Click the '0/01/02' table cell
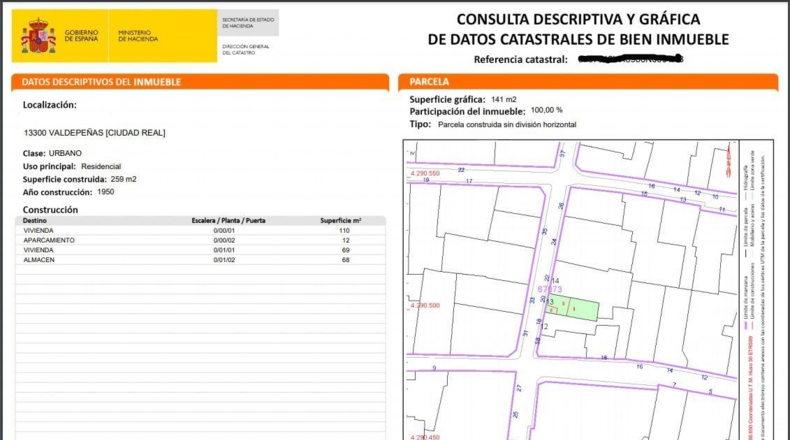The image size is (790, 440). pyautogui.click(x=224, y=260)
